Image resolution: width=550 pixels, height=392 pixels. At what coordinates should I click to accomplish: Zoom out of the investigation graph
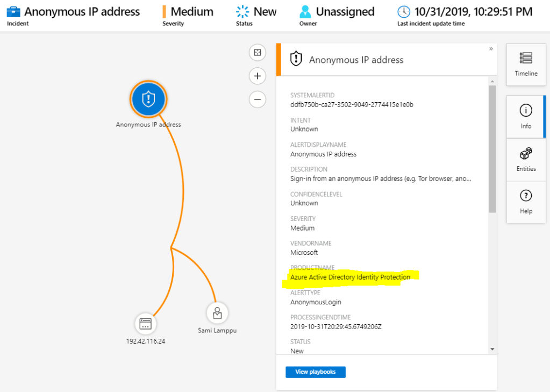tap(258, 99)
